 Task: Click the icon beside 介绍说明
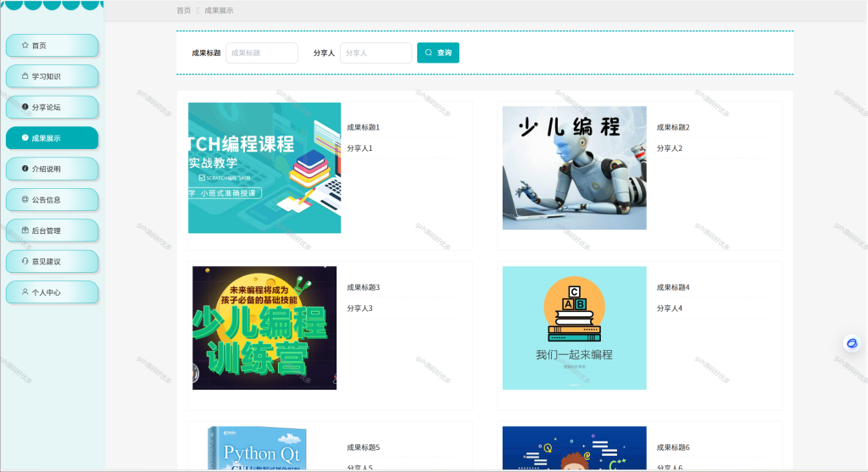point(25,169)
